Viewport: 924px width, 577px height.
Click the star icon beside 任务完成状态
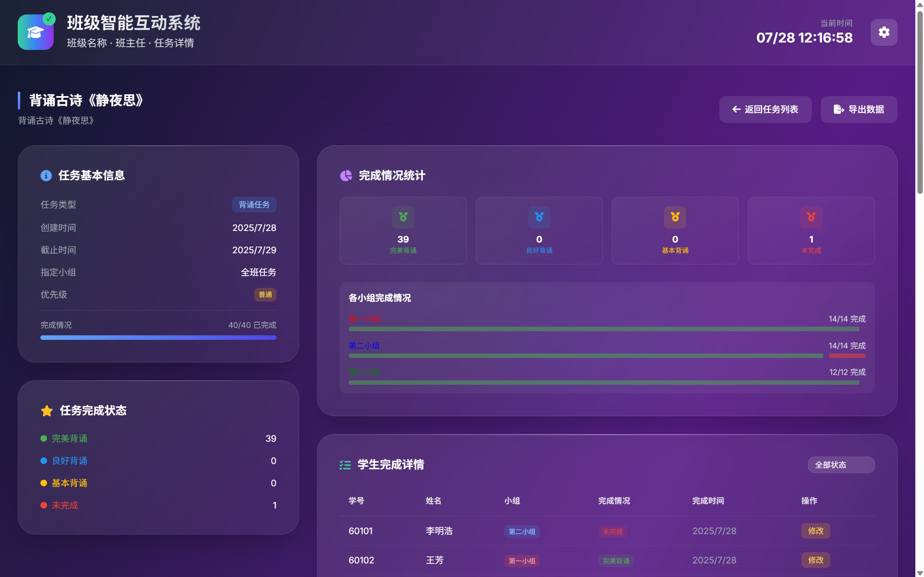click(47, 410)
